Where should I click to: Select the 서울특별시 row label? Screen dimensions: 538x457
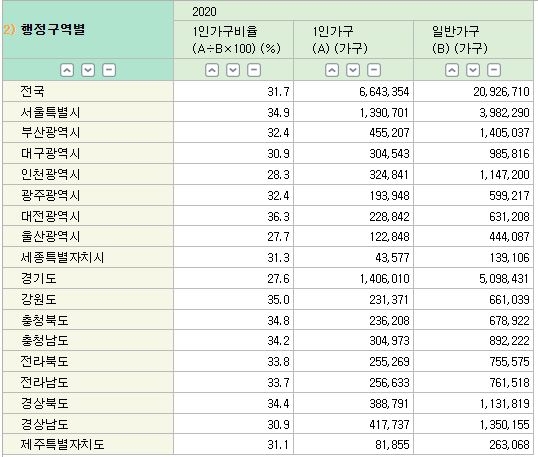point(50,112)
